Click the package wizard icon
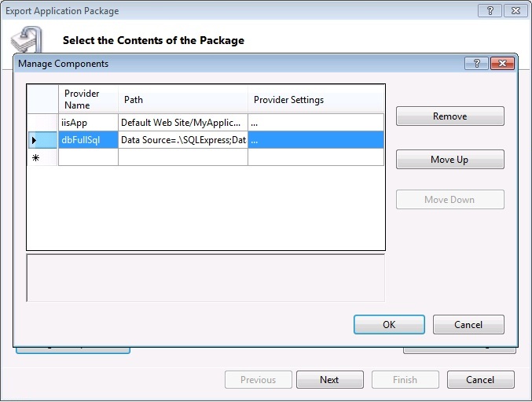This screenshot has width=532, height=402. click(x=27, y=39)
